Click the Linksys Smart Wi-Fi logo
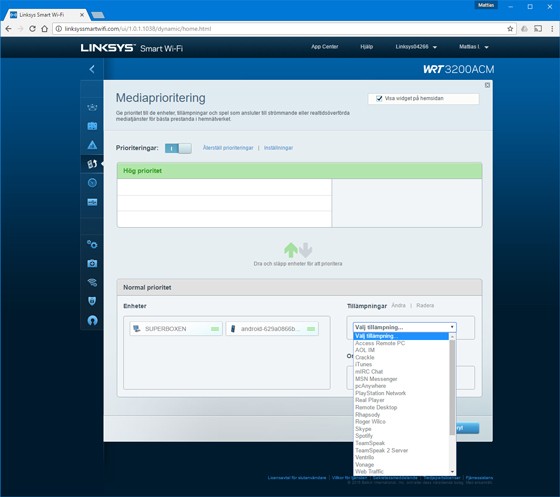Viewport: 560px width, 497px height. tap(131, 48)
